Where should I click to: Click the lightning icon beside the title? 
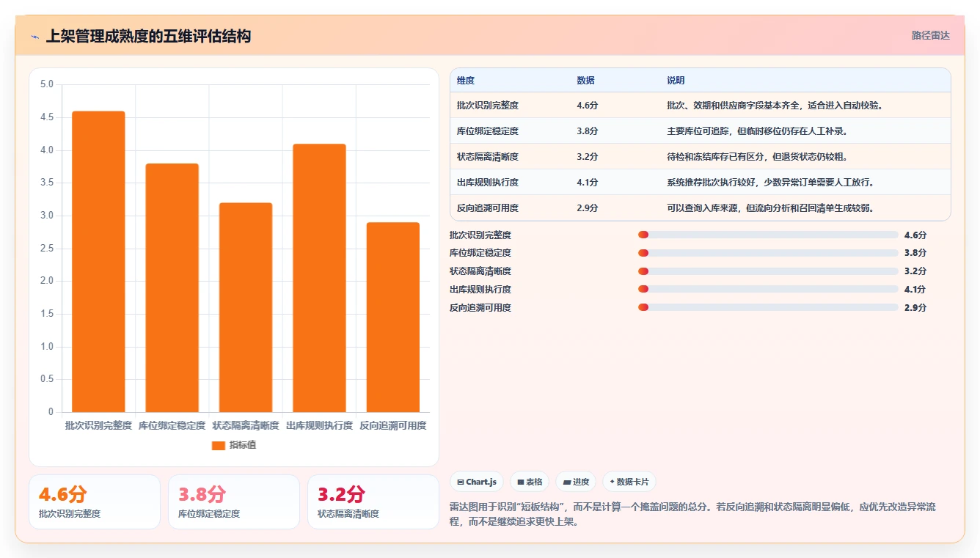pos(34,37)
